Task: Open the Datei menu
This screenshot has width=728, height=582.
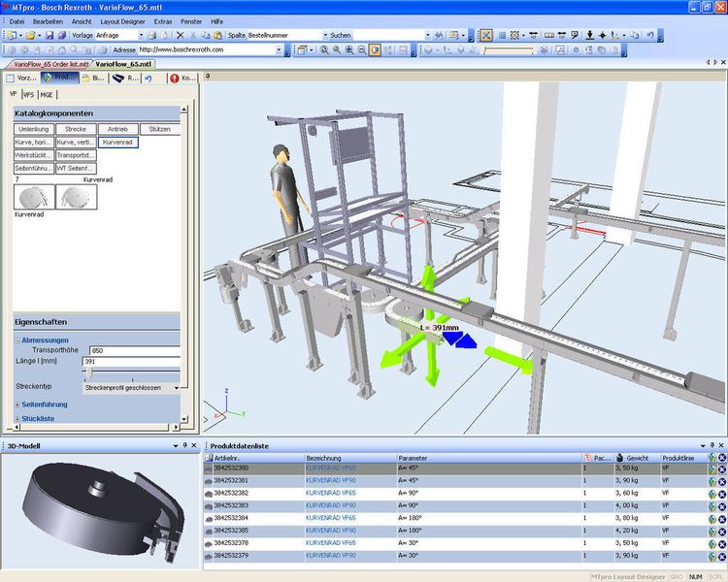Action: click(17, 21)
